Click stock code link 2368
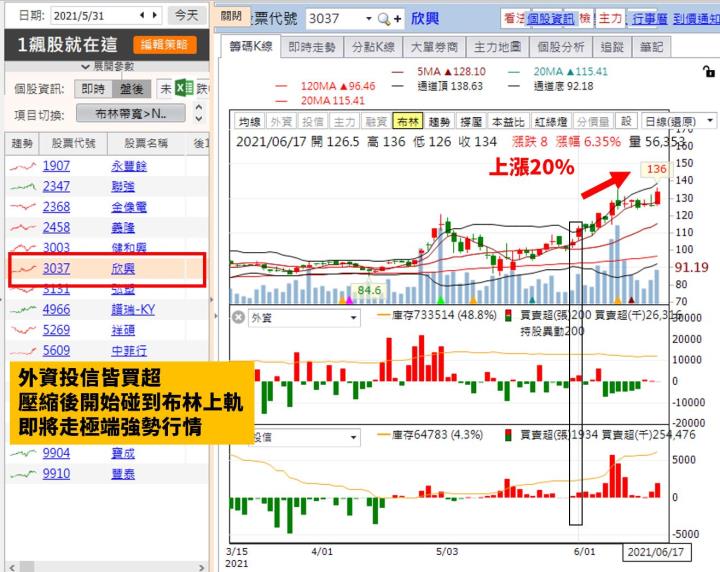 [56, 207]
